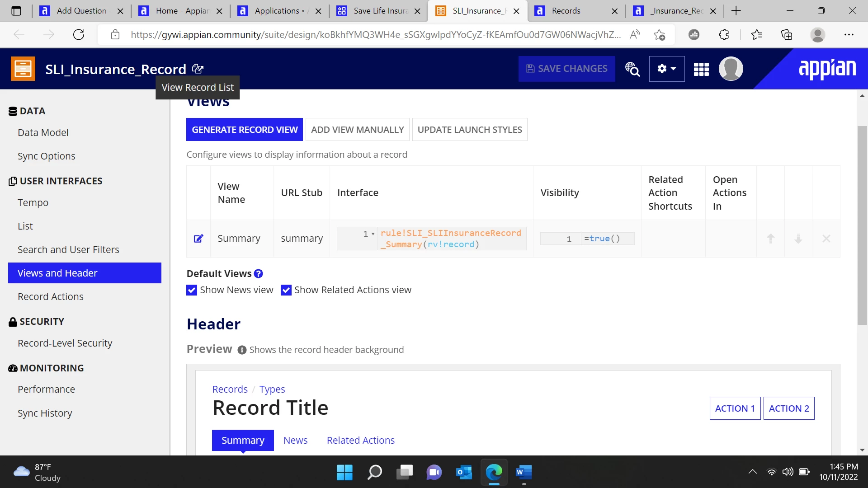Edit the Summary view with pencil icon

coord(198,239)
